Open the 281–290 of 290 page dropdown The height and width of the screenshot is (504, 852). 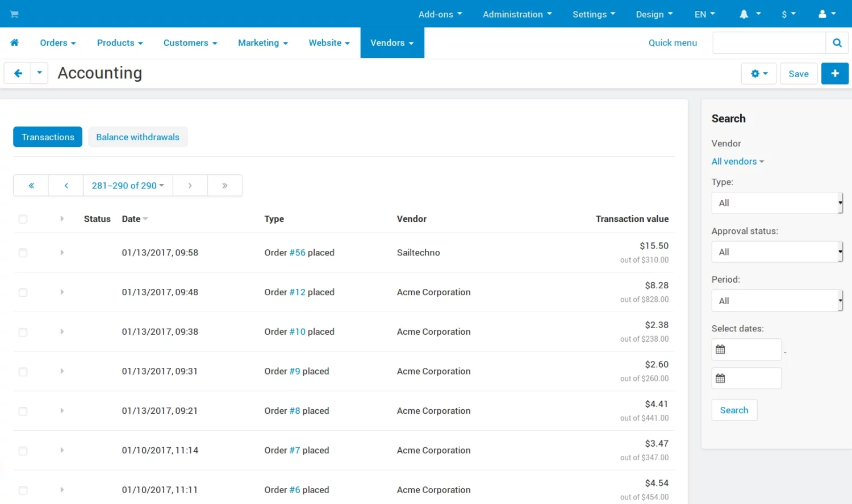(x=128, y=186)
